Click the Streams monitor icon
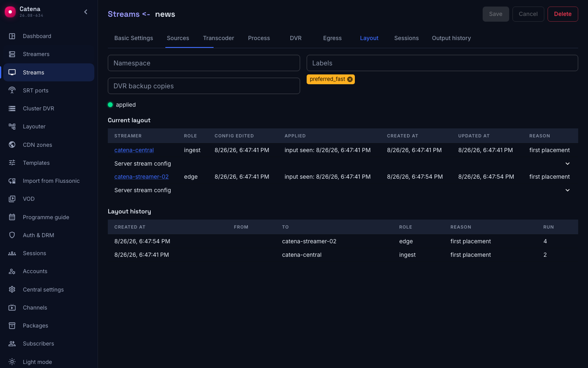This screenshot has width=588, height=368. 12,72
